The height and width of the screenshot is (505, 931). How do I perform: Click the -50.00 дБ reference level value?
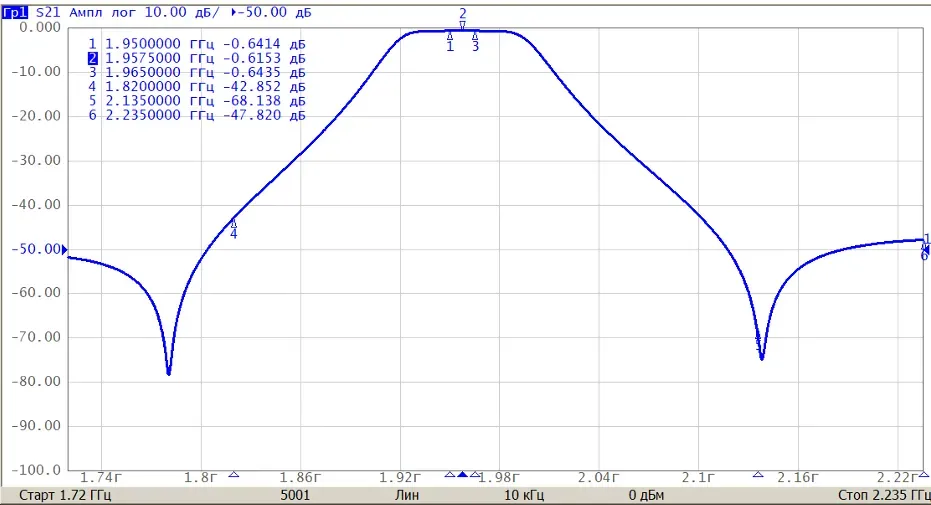pos(274,12)
